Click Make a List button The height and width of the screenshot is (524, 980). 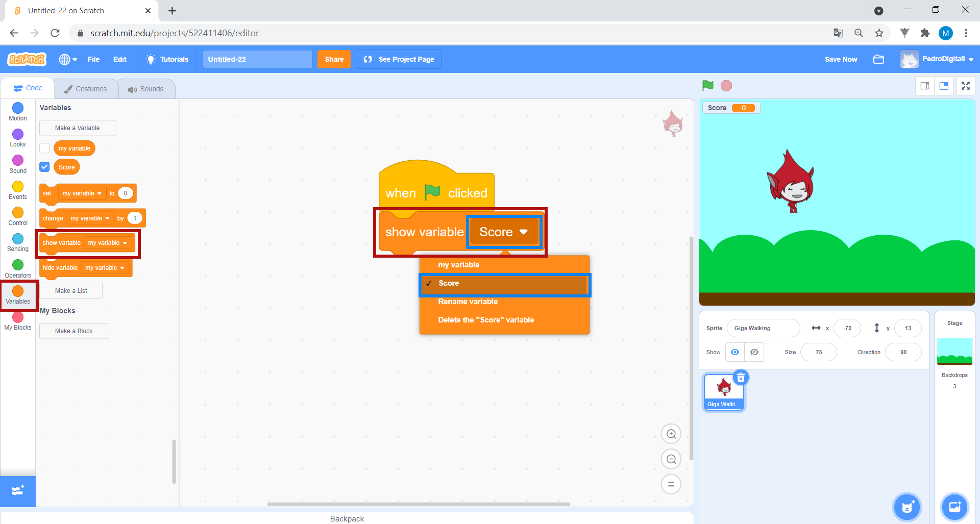coord(71,291)
